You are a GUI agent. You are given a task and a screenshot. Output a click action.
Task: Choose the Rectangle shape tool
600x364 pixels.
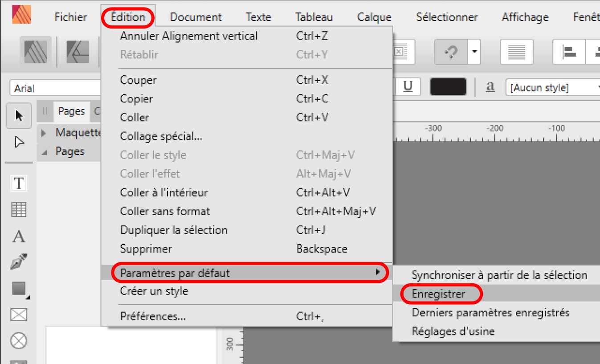click(x=19, y=290)
